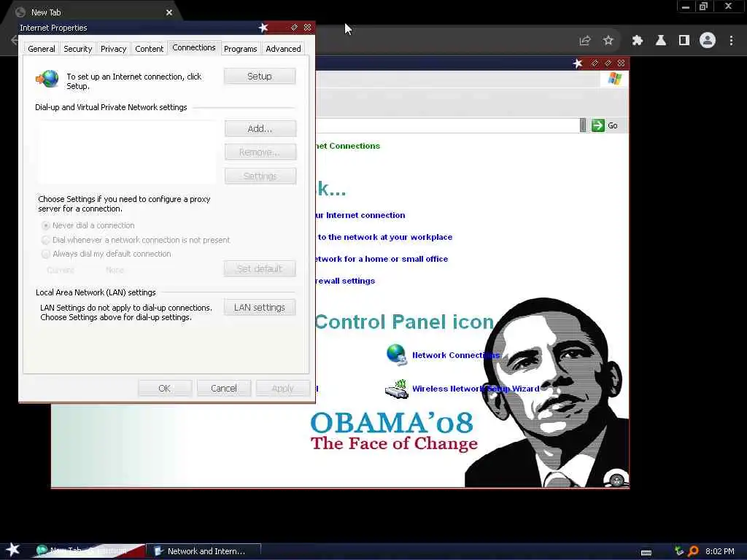Click the Network Connections globe icon
Screen dimensions: 747x560
396,355
